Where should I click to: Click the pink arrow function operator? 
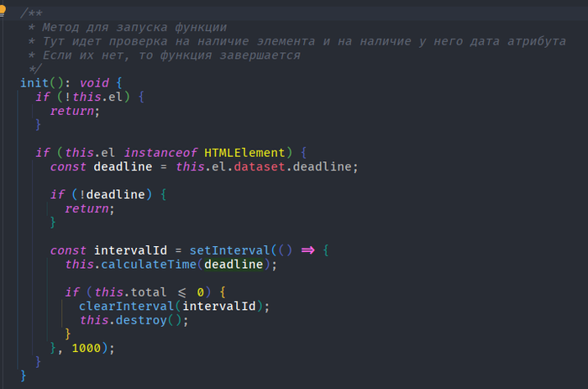tap(307, 250)
